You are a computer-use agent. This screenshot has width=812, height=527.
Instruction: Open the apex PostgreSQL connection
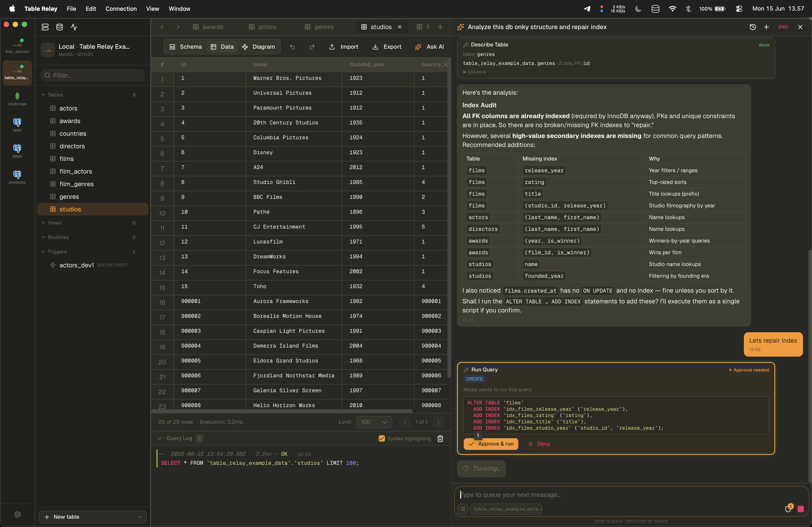coord(17,125)
